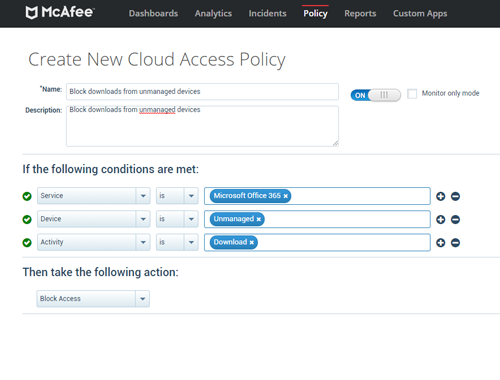Add a condition after the Device row
This screenshot has height=380, width=500.
[441, 219]
